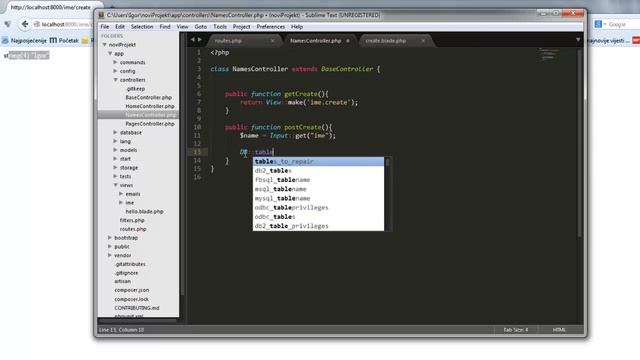Open filters.php in the sidebar
Image resolution: width=640 pixels, height=360 pixels.
coord(132,220)
